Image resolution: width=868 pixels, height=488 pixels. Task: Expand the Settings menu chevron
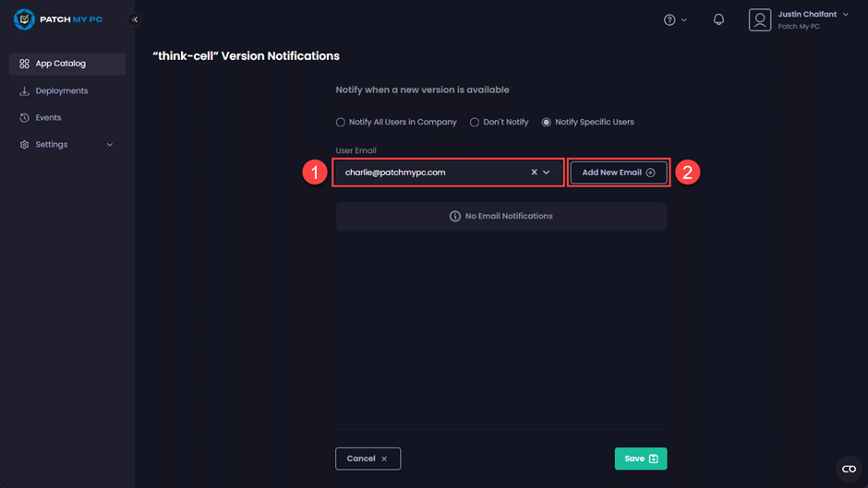pos(110,145)
